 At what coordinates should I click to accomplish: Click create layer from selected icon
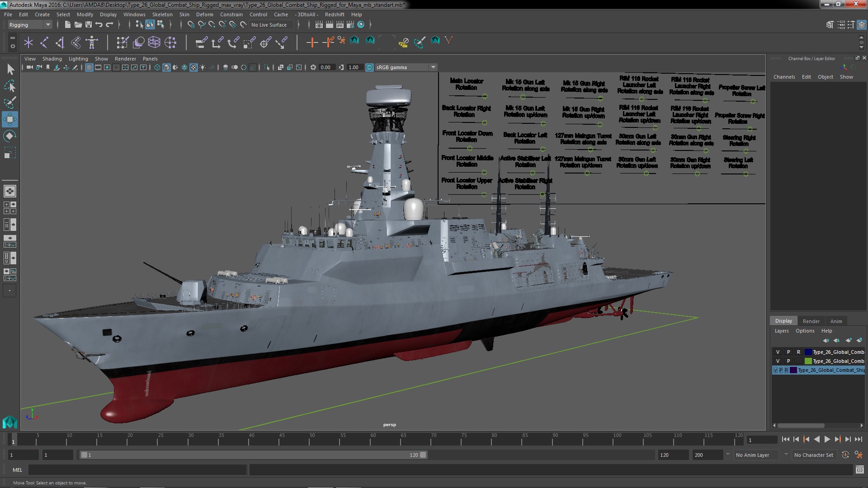(859, 340)
